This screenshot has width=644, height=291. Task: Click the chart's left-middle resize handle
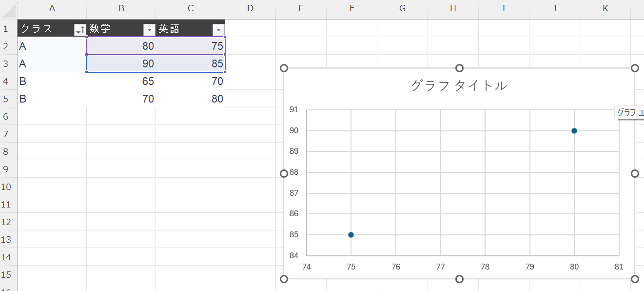284,173
